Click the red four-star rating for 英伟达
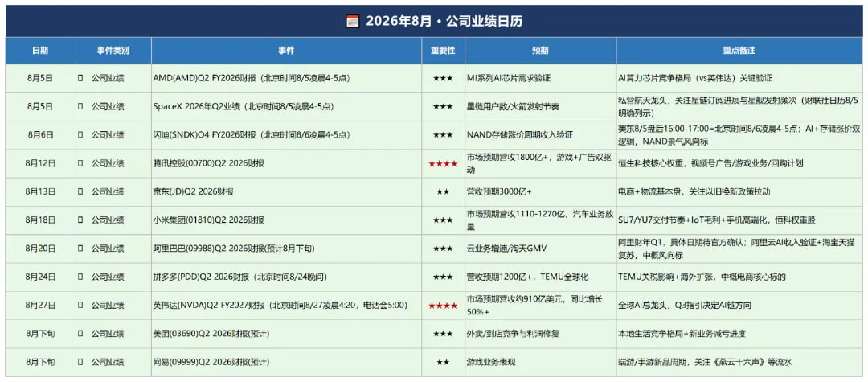The image size is (868, 382). (443, 306)
